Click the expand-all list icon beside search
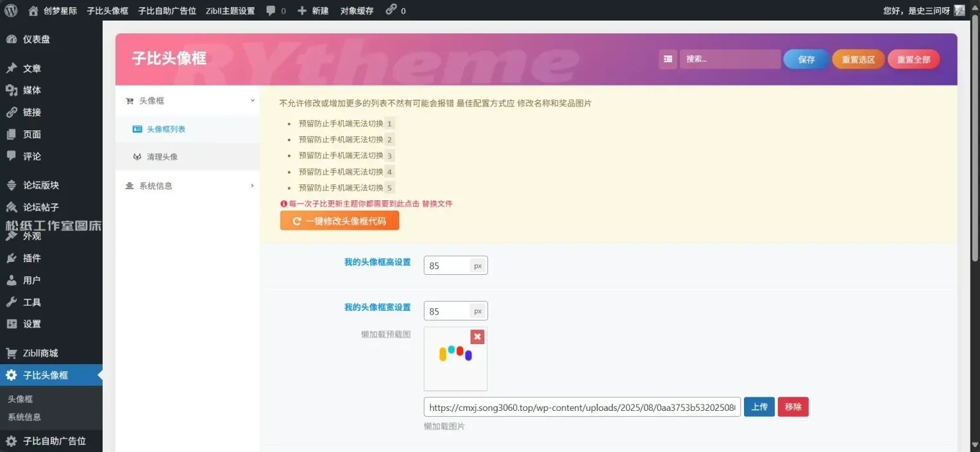This screenshot has width=980, height=452. pos(668,59)
